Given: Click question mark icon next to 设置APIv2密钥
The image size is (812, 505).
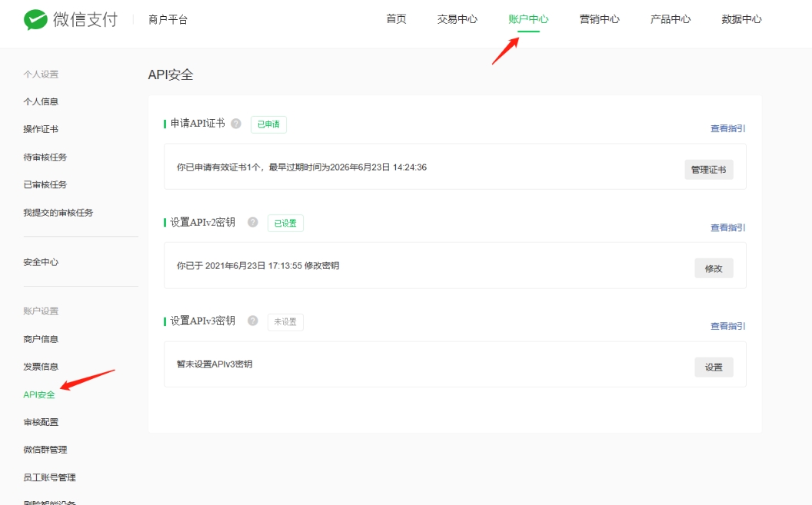Looking at the screenshot, I should pyautogui.click(x=252, y=223).
